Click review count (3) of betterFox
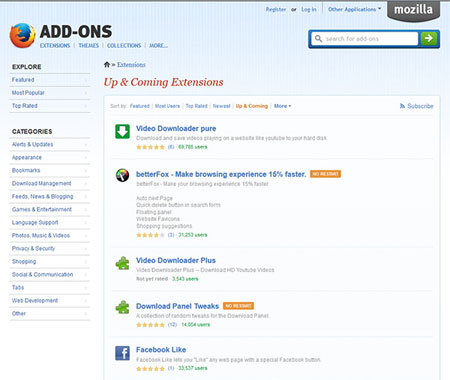Screen dimensions: 450x380 point(171,235)
